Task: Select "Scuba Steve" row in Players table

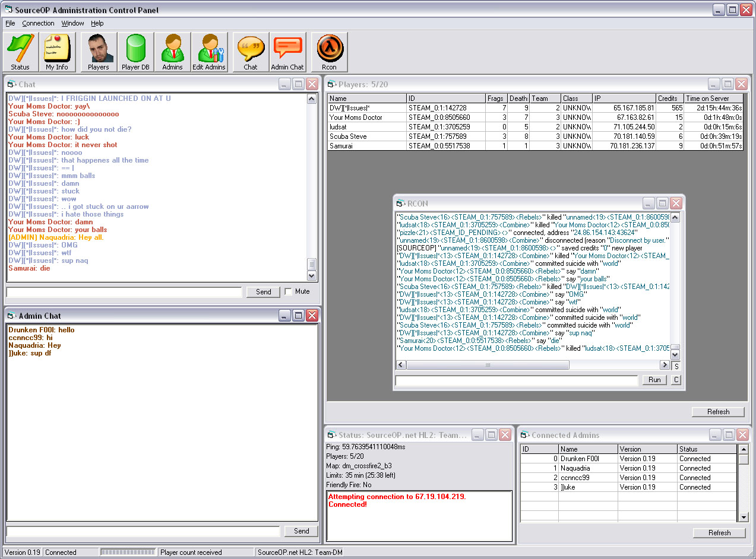Action: pyautogui.click(x=536, y=136)
